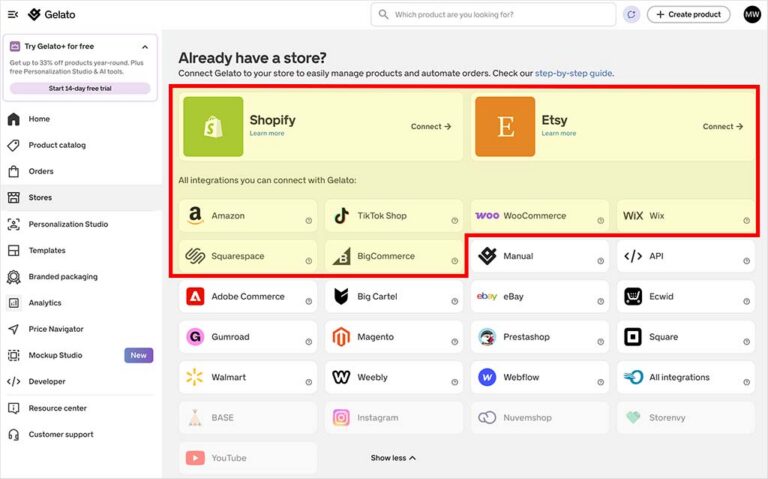Click the Shopify logo tile
Image resolution: width=768 pixels, height=479 pixels.
pos(213,126)
